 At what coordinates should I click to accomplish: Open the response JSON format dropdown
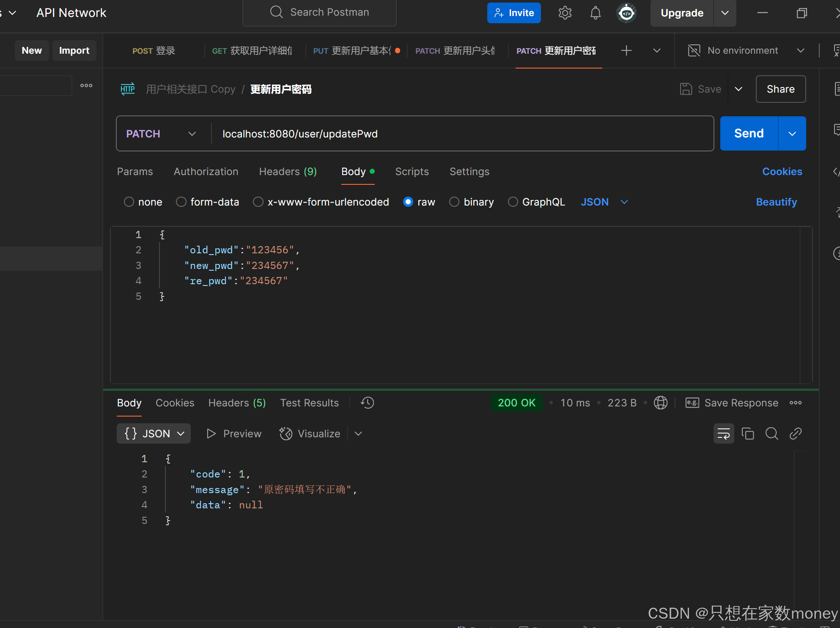[154, 433]
